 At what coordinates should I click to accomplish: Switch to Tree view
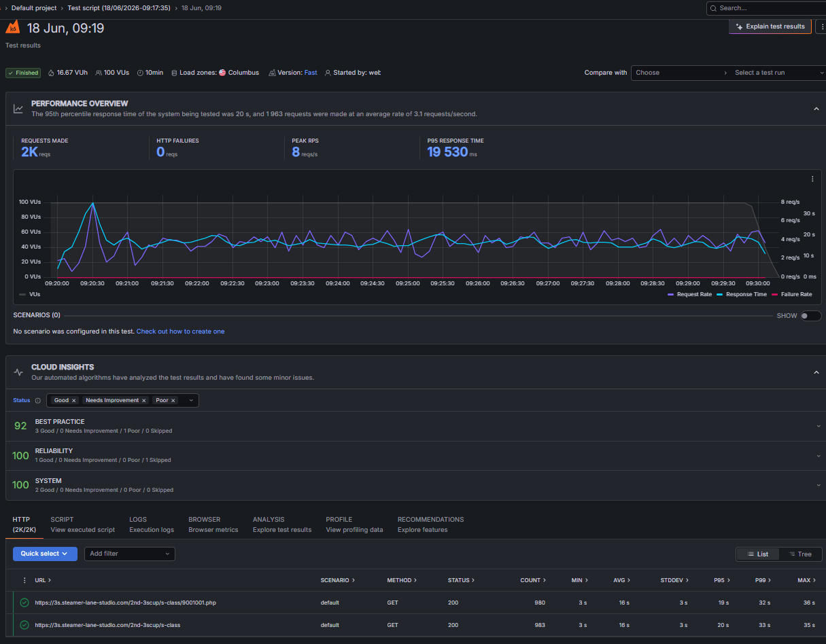[x=800, y=554]
